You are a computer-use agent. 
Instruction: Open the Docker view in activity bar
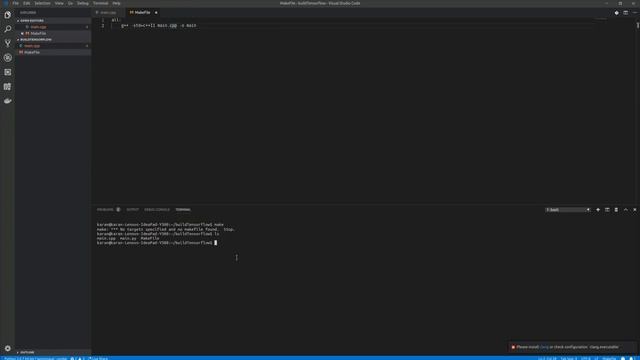point(7,101)
